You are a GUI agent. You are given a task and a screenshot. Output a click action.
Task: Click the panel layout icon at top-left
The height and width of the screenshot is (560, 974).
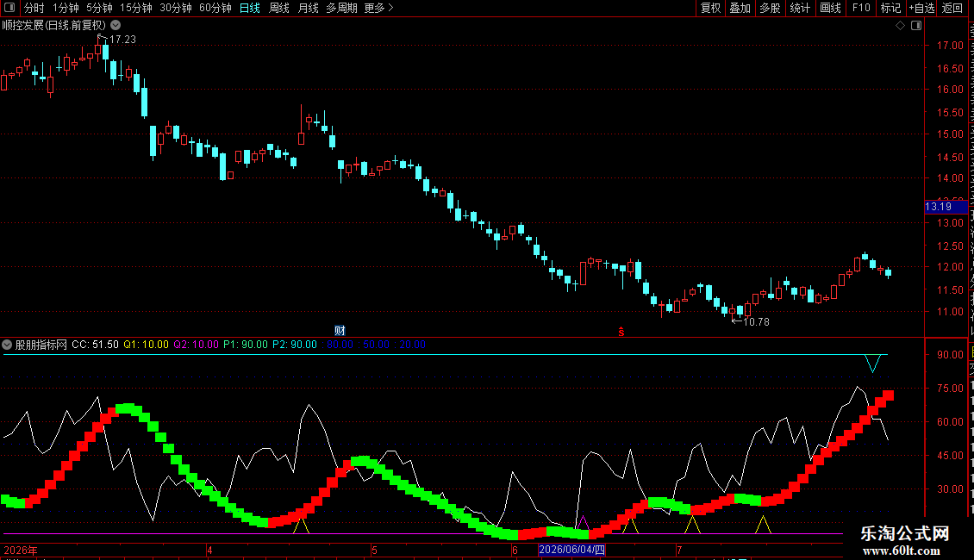pyautogui.click(x=9, y=8)
